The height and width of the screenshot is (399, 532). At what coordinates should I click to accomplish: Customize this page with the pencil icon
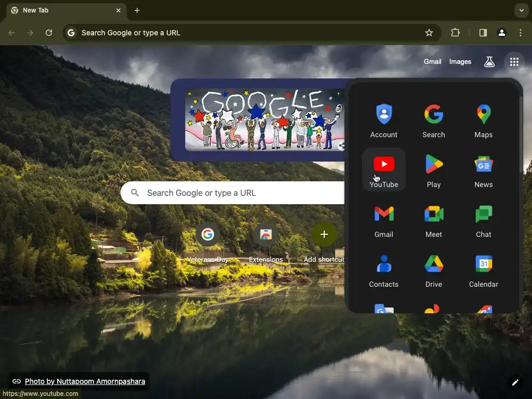515,382
